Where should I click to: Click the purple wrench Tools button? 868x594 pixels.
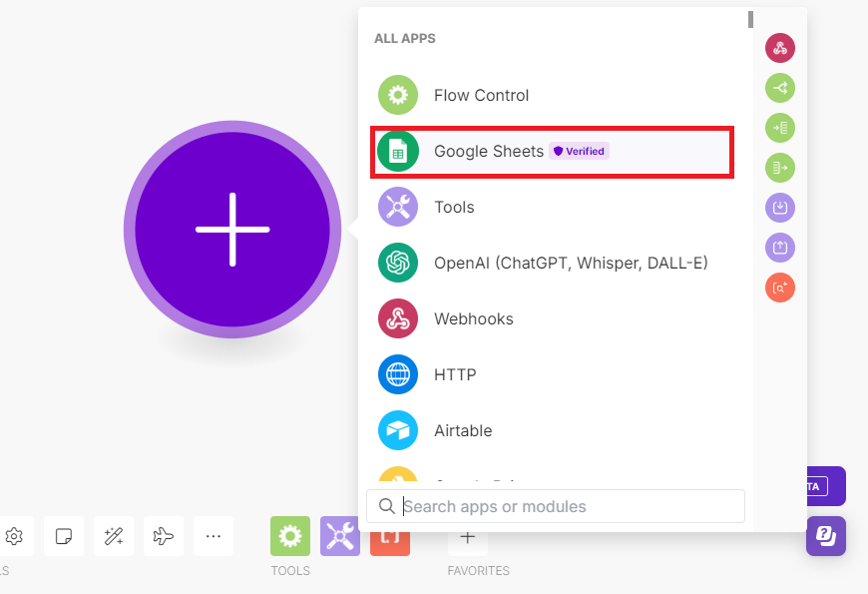click(340, 536)
